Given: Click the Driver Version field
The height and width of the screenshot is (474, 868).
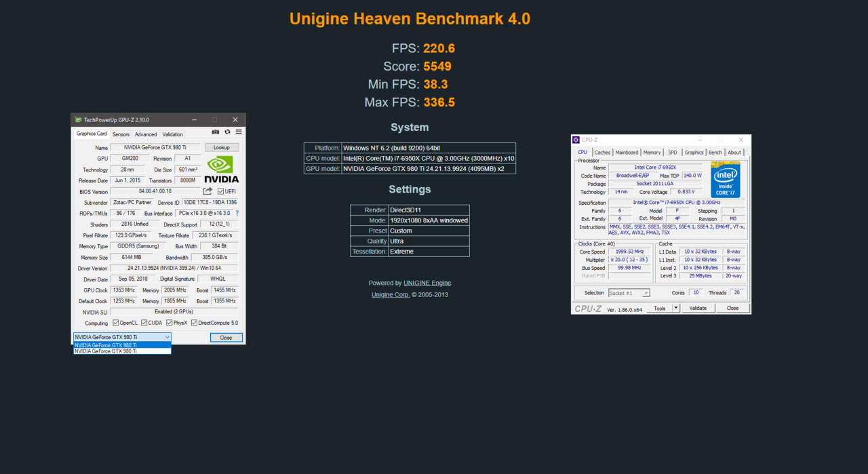Looking at the screenshot, I should (x=174, y=269).
